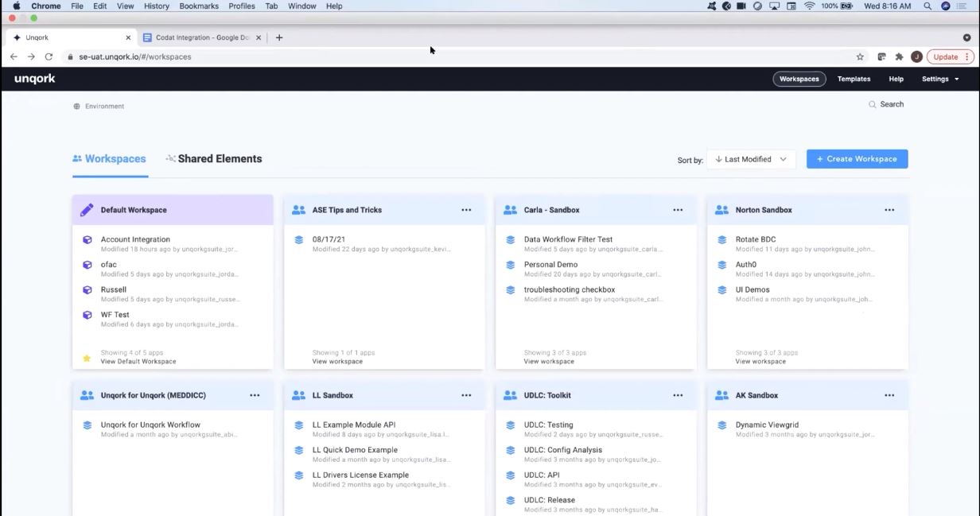Click the unqork logo in the navigation bar
Screen dimensions: 980x516
(33, 78)
